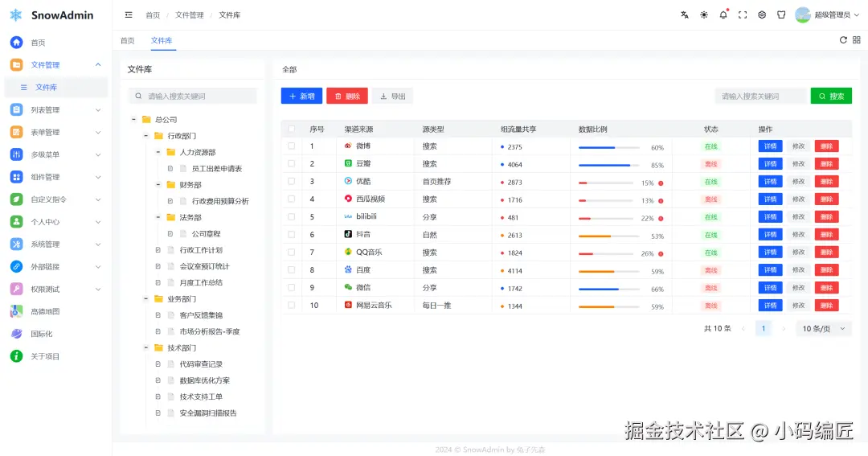868x456 pixels.
Task: Check the box for row 6 抖音
Action: point(292,234)
